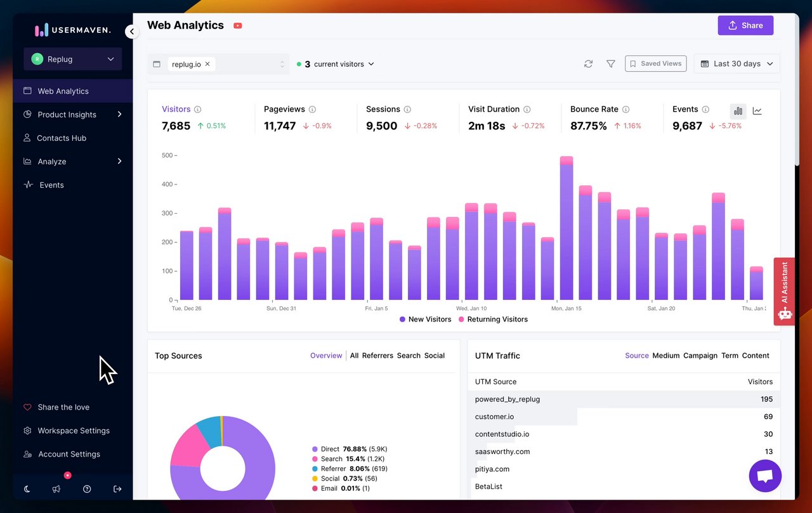Viewport: 812px width, 513px height.
Task: Toggle Email source in pie legend
Action: 341,488
